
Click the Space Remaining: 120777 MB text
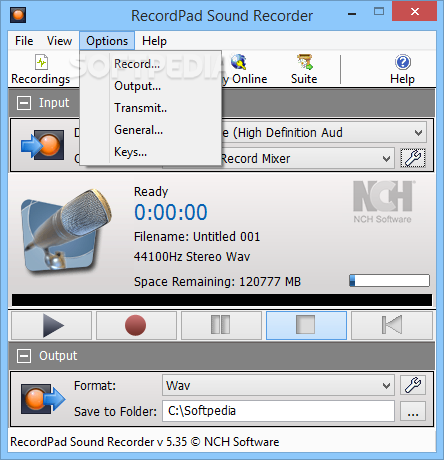217,282
